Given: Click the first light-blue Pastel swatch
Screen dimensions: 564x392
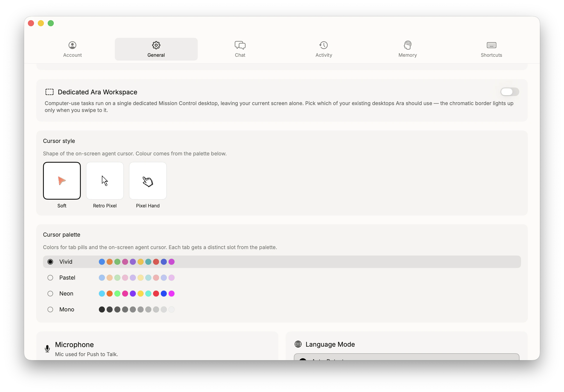Looking at the screenshot, I should pyautogui.click(x=102, y=277).
